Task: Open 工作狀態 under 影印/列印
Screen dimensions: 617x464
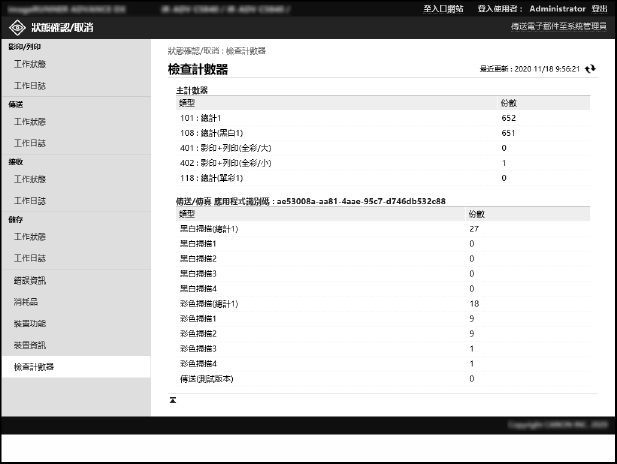Action: pyautogui.click(x=30, y=64)
